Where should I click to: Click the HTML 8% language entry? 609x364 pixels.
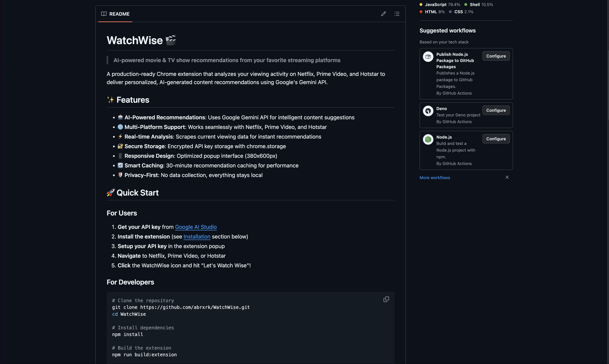point(432,12)
